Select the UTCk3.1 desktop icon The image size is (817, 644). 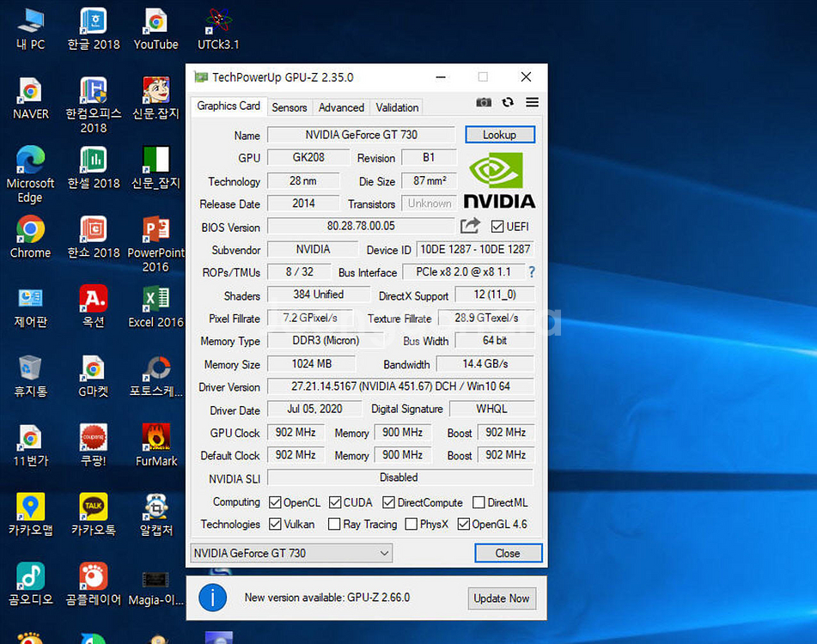pyautogui.click(x=218, y=29)
